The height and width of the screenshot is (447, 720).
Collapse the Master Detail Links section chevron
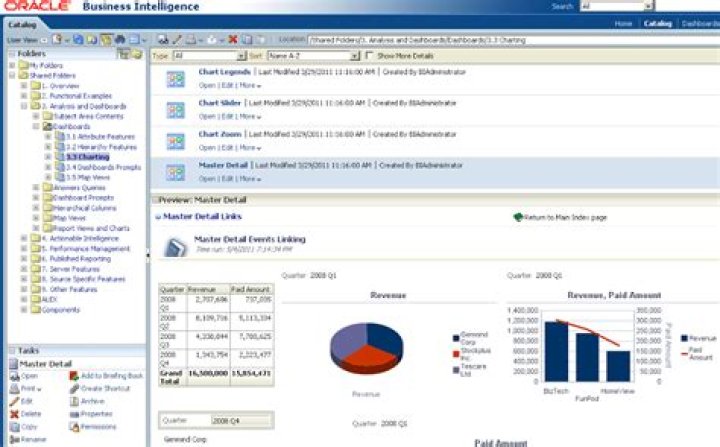[x=158, y=217]
